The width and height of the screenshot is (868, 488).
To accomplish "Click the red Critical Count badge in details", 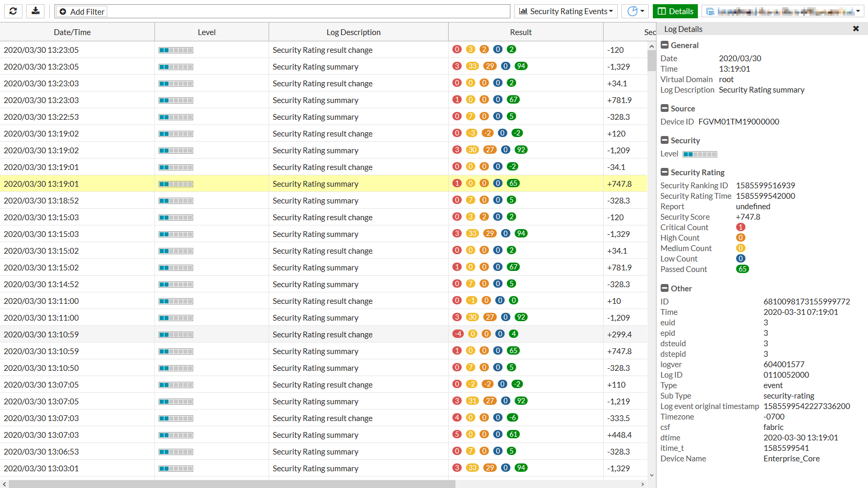I will [740, 227].
